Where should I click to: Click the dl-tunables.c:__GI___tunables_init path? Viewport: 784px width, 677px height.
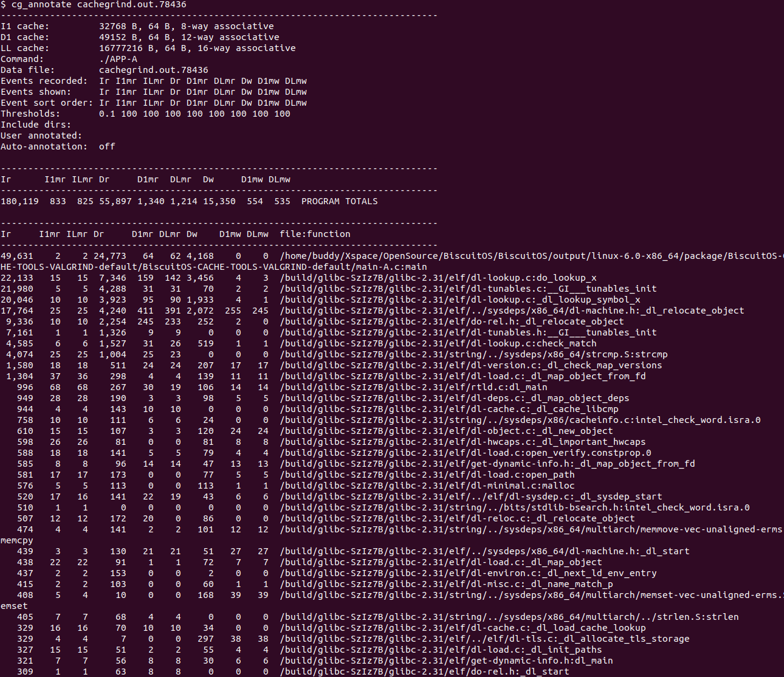point(468,289)
